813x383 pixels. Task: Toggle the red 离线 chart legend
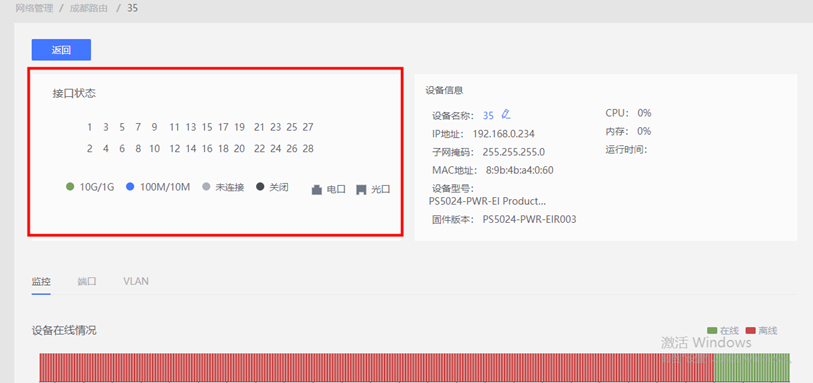point(762,331)
